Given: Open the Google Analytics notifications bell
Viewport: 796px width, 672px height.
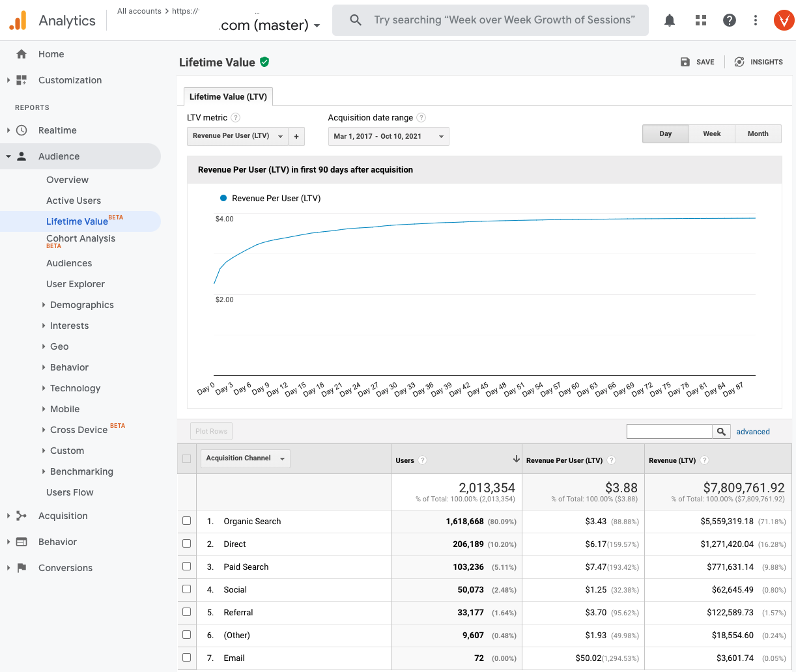Looking at the screenshot, I should click(669, 20).
